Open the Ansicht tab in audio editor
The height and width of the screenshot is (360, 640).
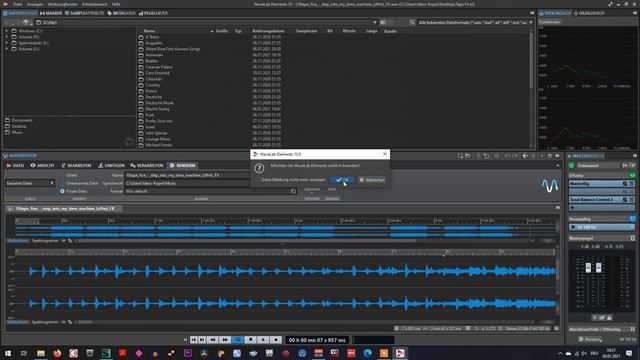(x=42, y=165)
